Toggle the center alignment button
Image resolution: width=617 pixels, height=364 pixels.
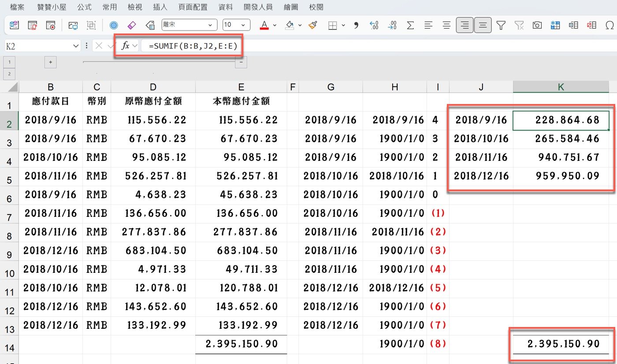(446, 25)
